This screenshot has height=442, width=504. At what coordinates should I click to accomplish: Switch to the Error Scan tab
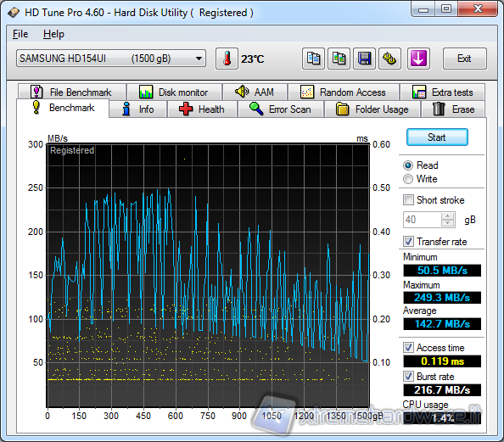coord(280,109)
